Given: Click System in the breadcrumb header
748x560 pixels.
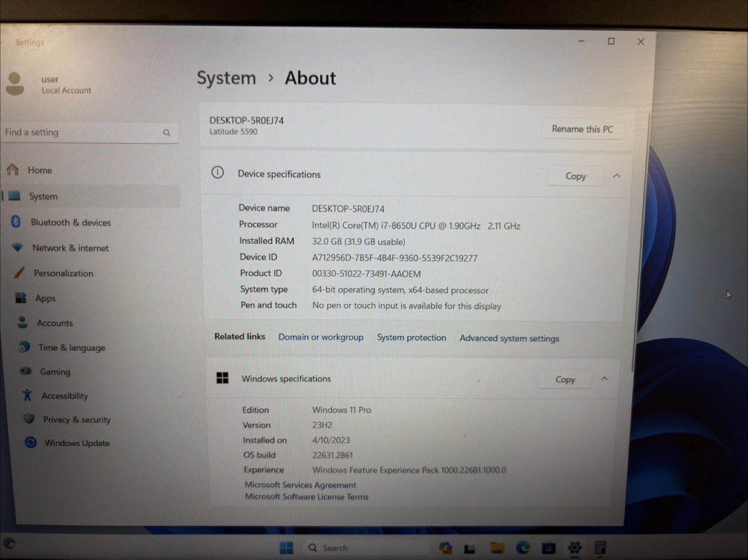Looking at the screenshot, I should [x=226, y=78].
